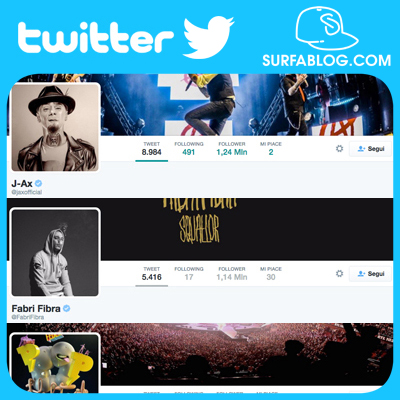Open Fabri Fibra Mi piace count 30

pyautogui.click(x=271, y=274)
